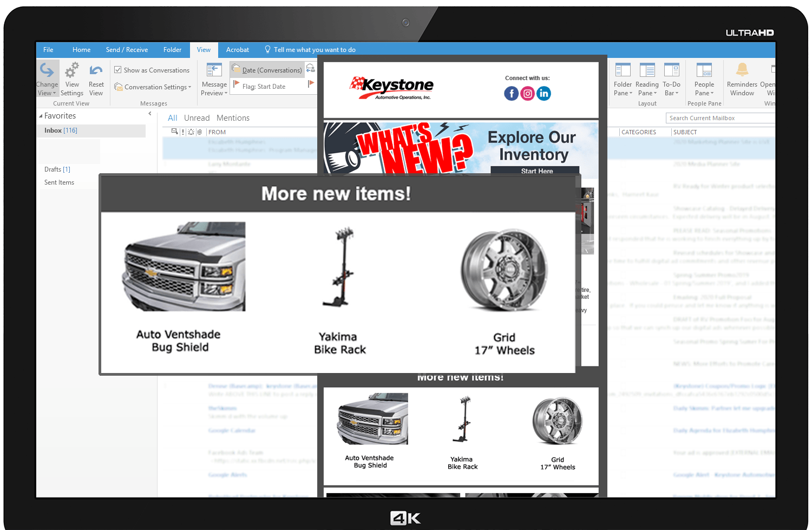
Task: Click the Date (Conversations) arrangement icon
Action: tap(236, 69)
